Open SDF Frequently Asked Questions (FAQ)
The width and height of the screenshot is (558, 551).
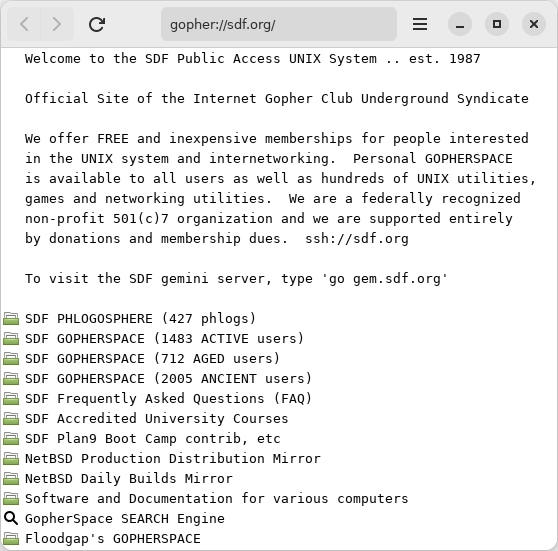coord(168,399)
